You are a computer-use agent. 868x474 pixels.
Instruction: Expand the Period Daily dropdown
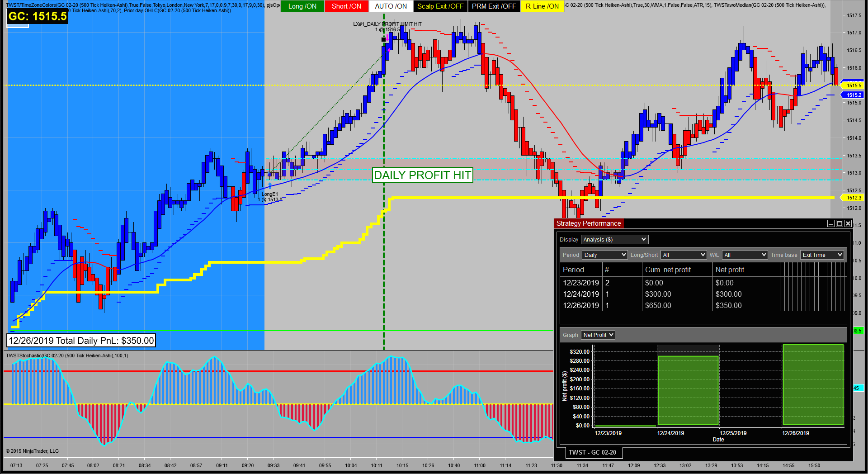[604, 255]
